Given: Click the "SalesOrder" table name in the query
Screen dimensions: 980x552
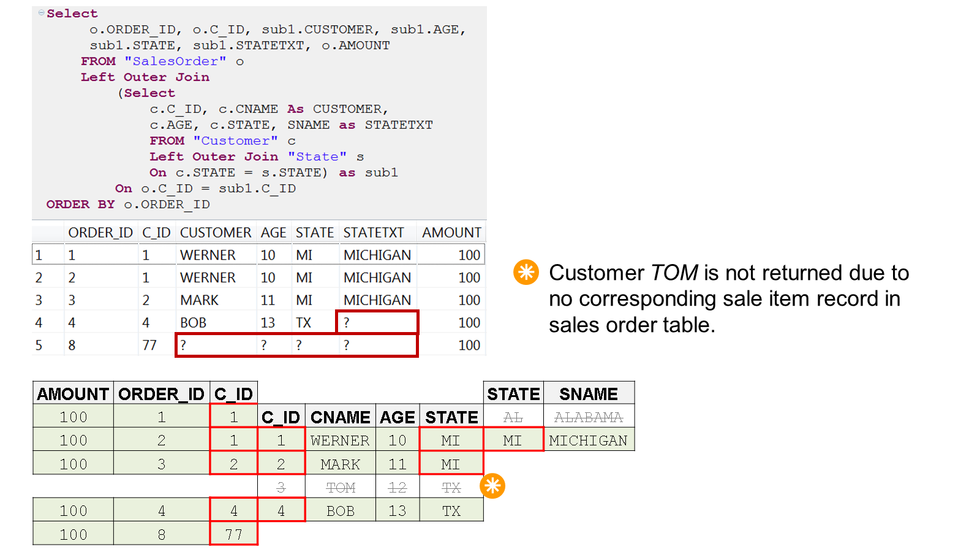Looking at the screenshot, I should [x=175, y=61].
